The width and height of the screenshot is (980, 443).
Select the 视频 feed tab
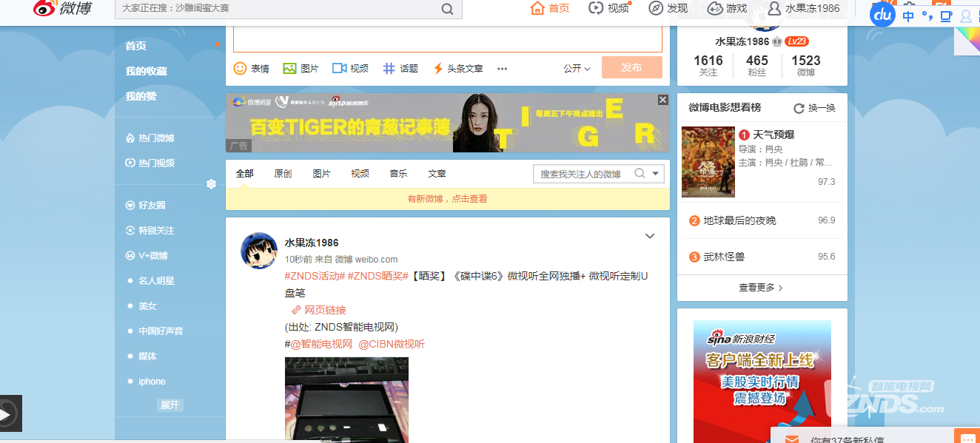[x=360, y=174]
